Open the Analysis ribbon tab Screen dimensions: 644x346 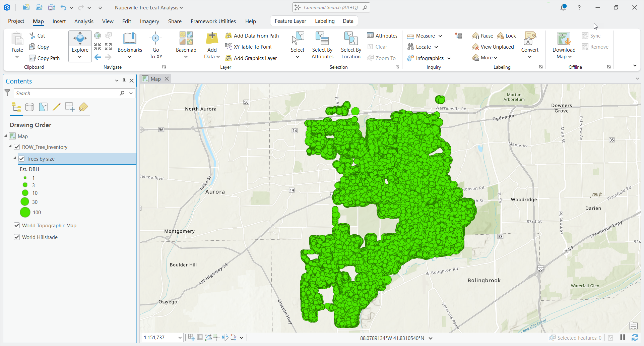[x=84, y=21]
